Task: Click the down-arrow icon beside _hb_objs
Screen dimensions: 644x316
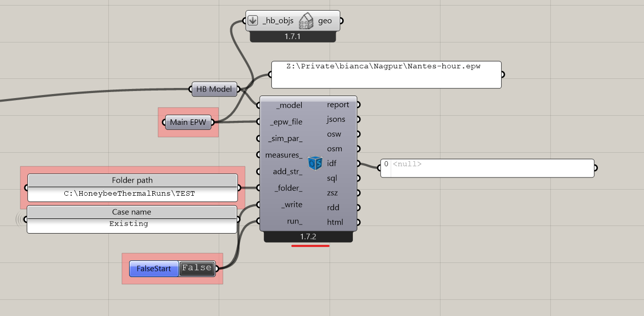Action: (x=253, y=21)
